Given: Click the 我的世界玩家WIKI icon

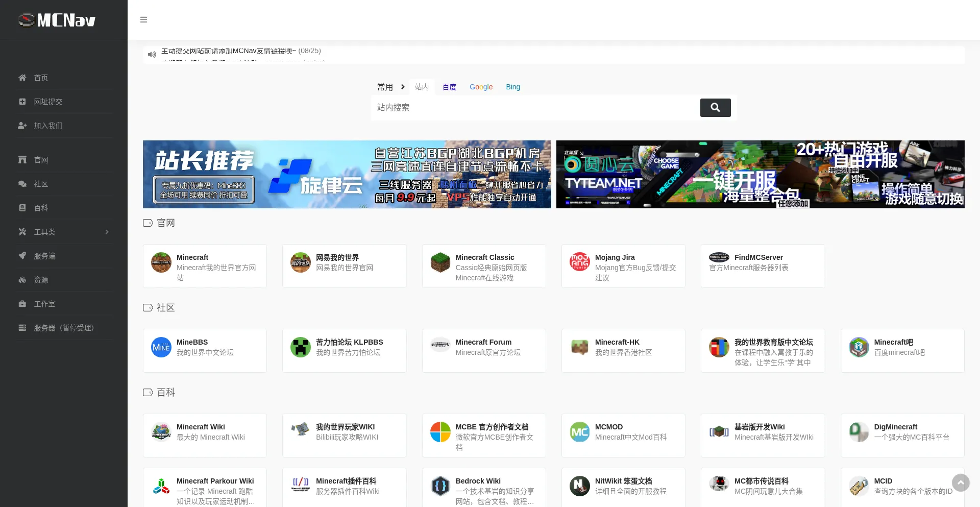Looking at the screenshot, I should coord(301,429).
